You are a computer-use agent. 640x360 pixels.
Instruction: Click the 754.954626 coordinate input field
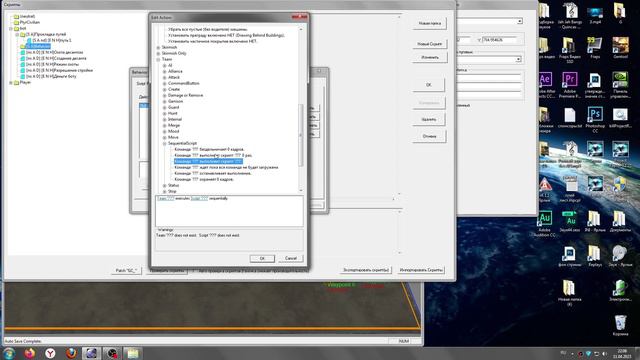click(x=499, y=40)
